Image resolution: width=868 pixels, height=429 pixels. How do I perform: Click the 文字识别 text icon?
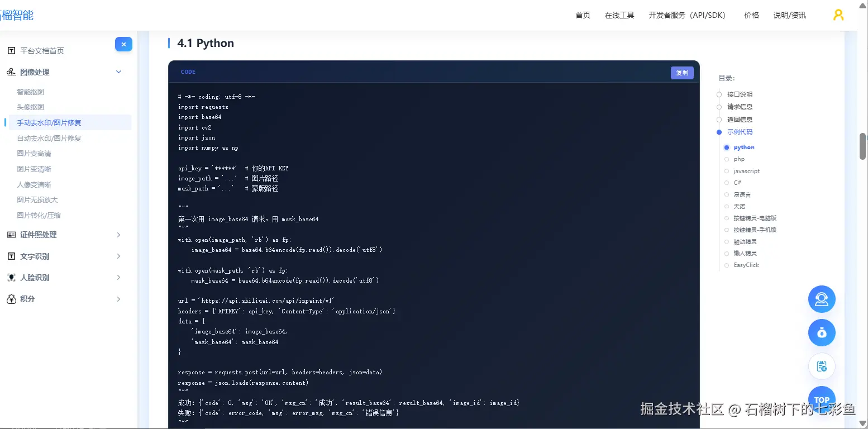pyautogui.click(x=11, y=256)
